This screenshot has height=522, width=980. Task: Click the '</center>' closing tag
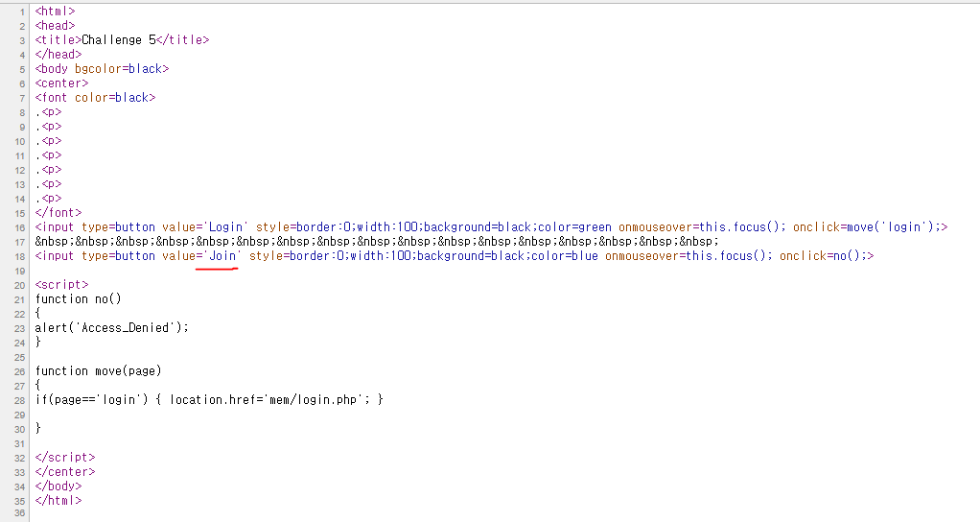click(65, 471)
